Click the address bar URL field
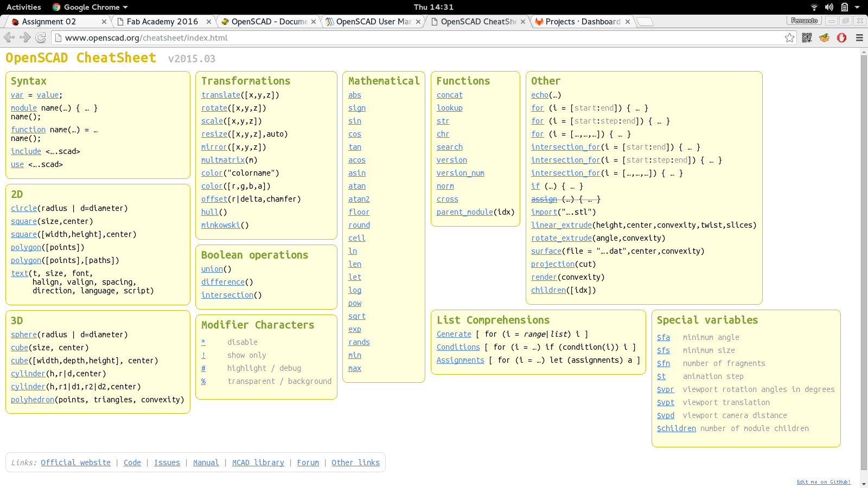Viewport: 868px width, 488px height. point(418,37)
